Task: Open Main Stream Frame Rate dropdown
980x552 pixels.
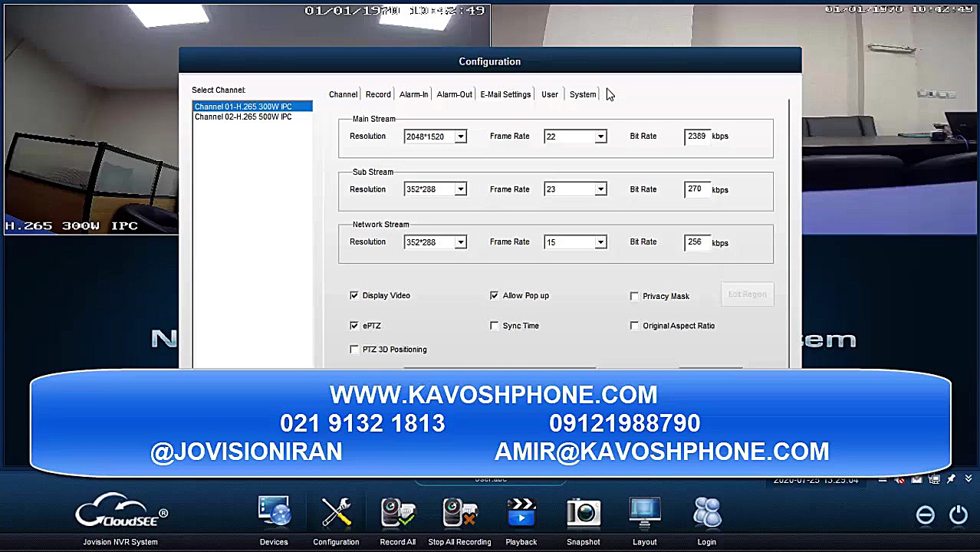Action: (600, 136)
